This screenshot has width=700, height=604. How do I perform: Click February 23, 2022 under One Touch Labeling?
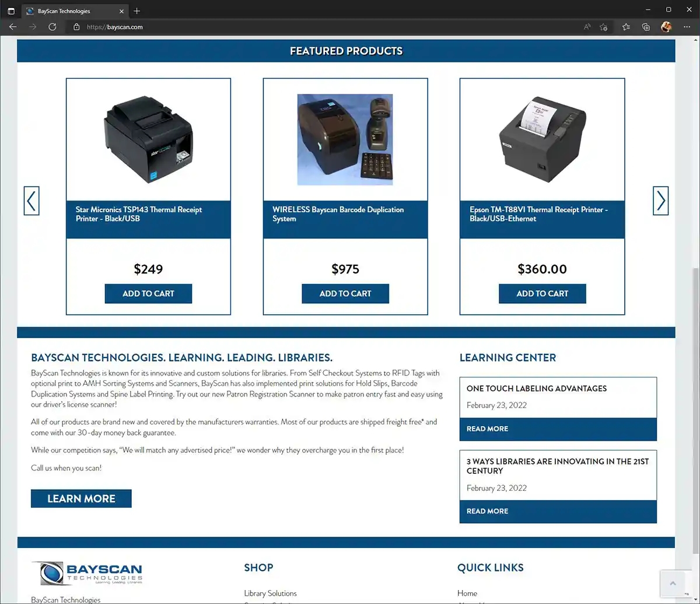click(496, 405)
